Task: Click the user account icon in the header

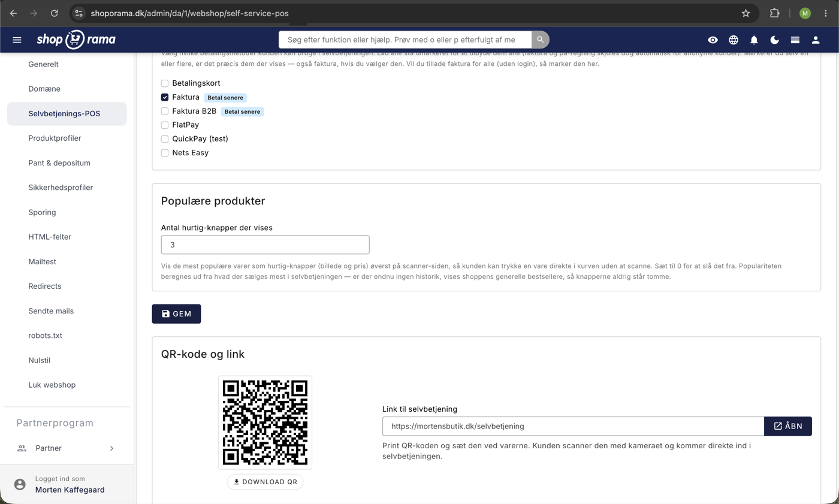Action: pos(816,40)
